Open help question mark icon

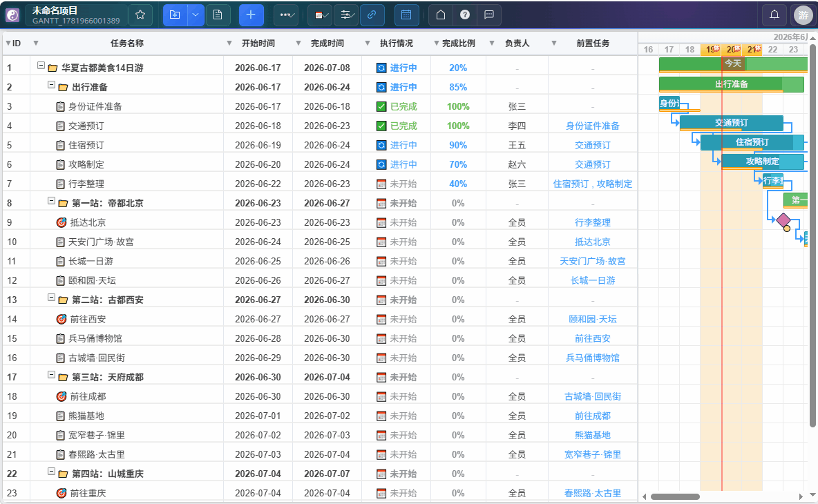point(465,14)
